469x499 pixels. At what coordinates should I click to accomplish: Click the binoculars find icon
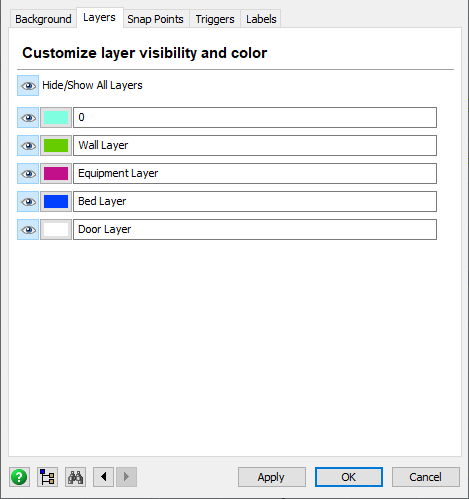tap(75, 477)
